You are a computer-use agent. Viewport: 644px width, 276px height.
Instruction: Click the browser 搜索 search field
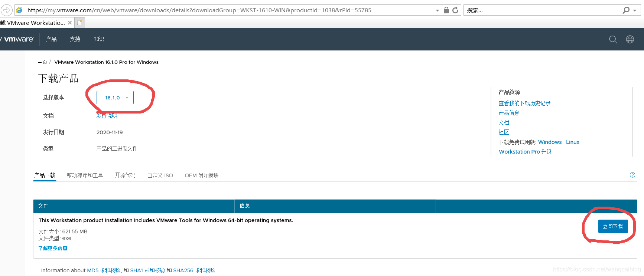coord(542,10)
